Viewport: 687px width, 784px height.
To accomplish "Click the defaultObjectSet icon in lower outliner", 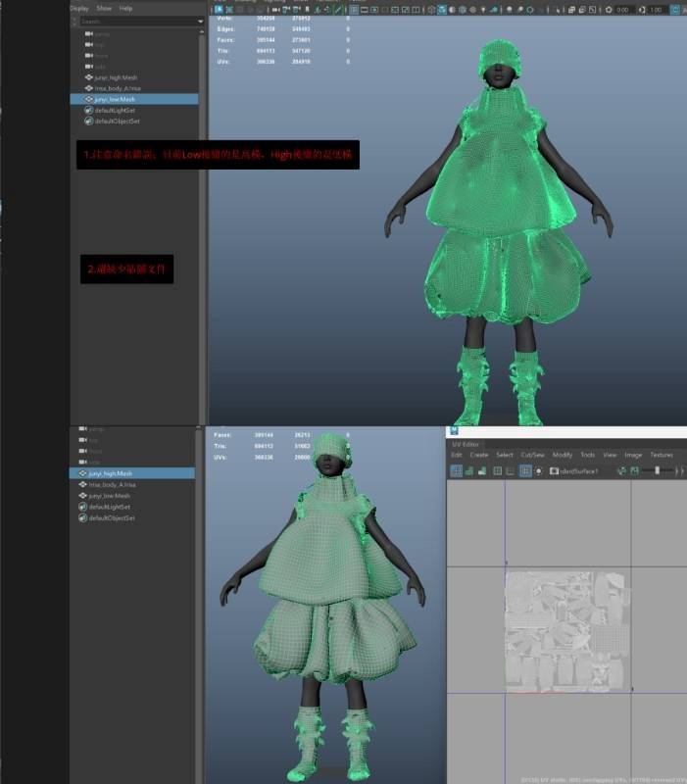I will click(x=82, y=517).
